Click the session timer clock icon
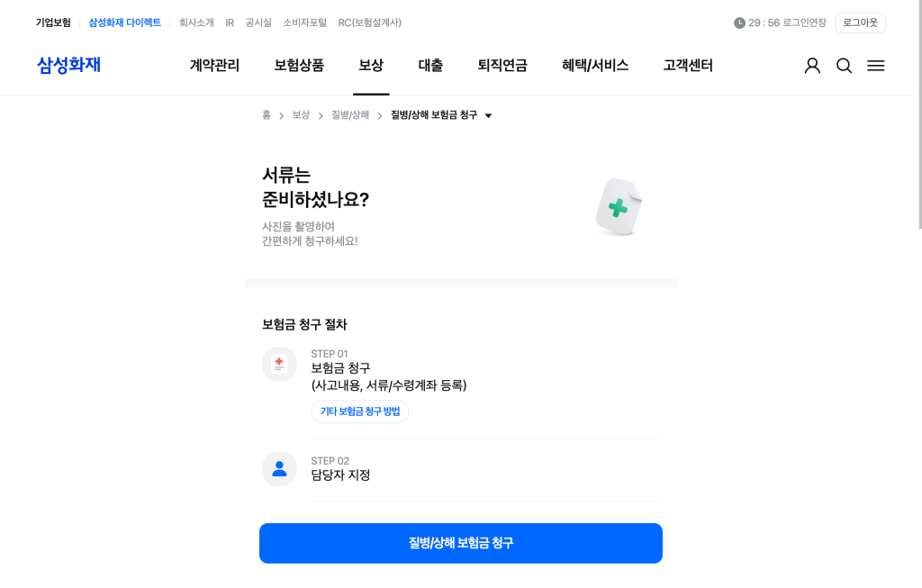Image resolution: width=922 pixels, height=588 pixels. 739,23
